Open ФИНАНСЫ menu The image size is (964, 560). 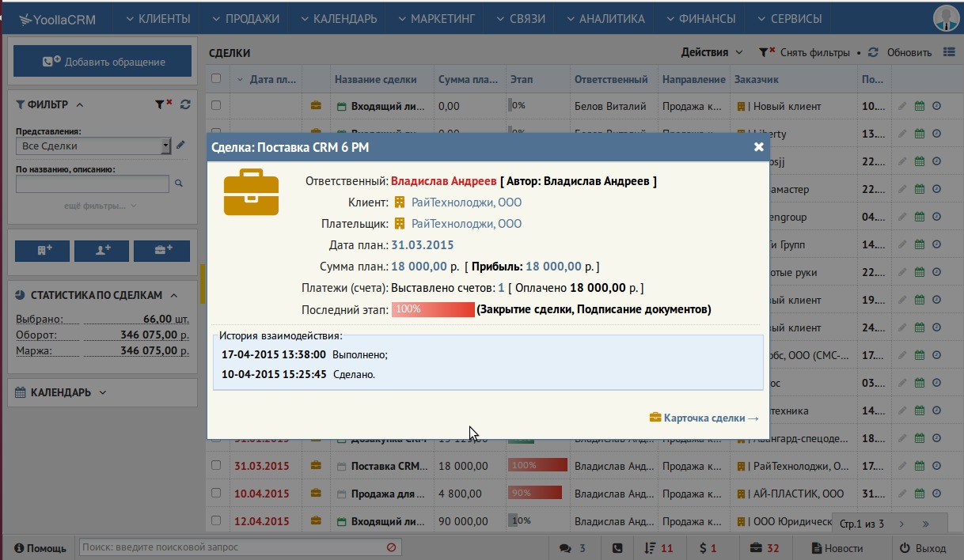[700, 18]
